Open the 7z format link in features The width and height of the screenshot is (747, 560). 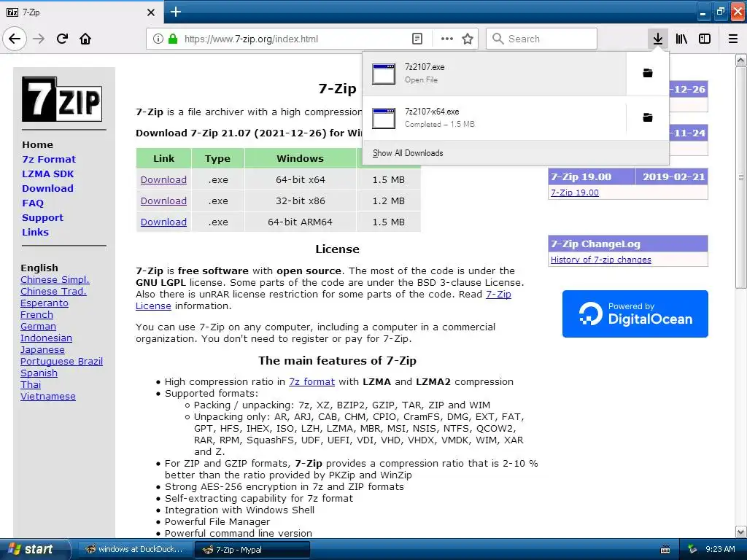coord(311,381)
